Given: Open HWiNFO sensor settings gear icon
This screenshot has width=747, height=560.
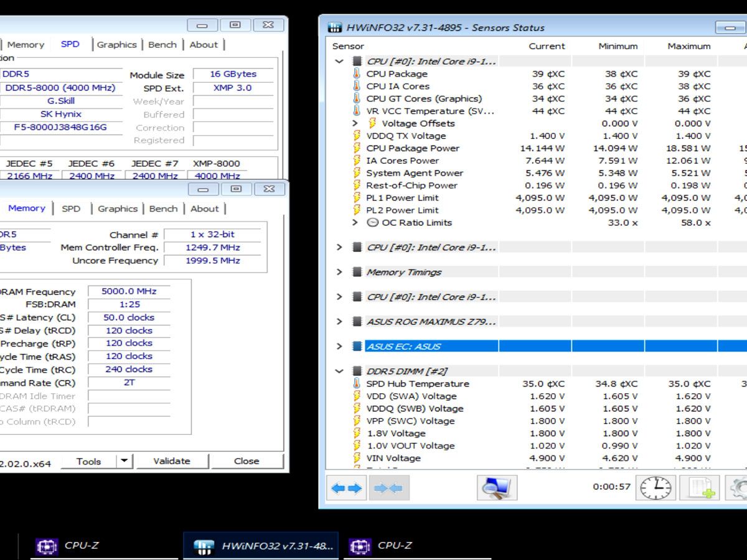Looking at the screenshot, I should pyautogui.click(x=738, y=488).
